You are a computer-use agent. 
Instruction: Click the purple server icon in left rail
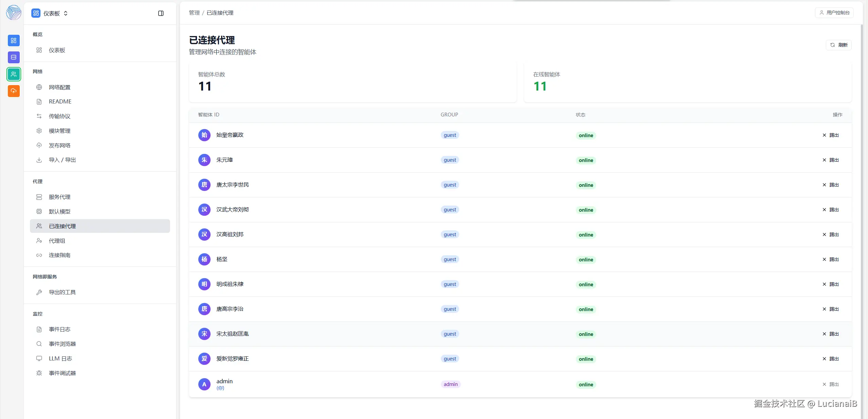click(x=14, y=57)
